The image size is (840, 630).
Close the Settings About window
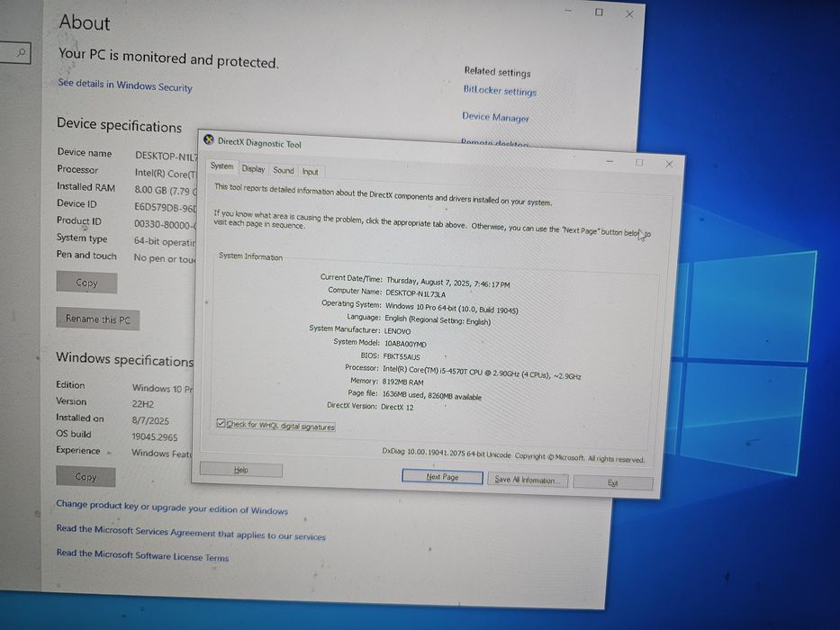(629, 14)
